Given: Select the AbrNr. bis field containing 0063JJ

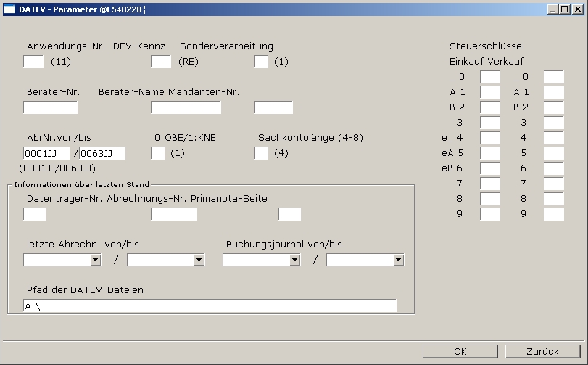Looking at the screenshot, I should pyautogui.click(x=102, y=153).
